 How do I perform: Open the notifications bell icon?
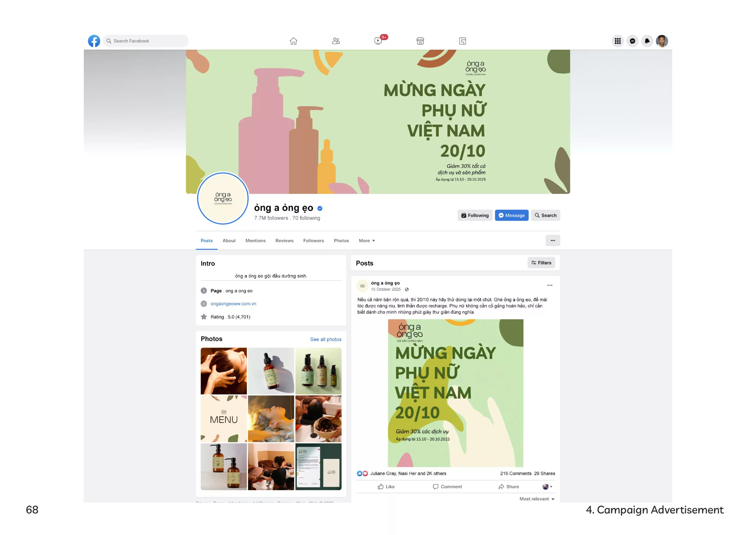pos(647,41)
